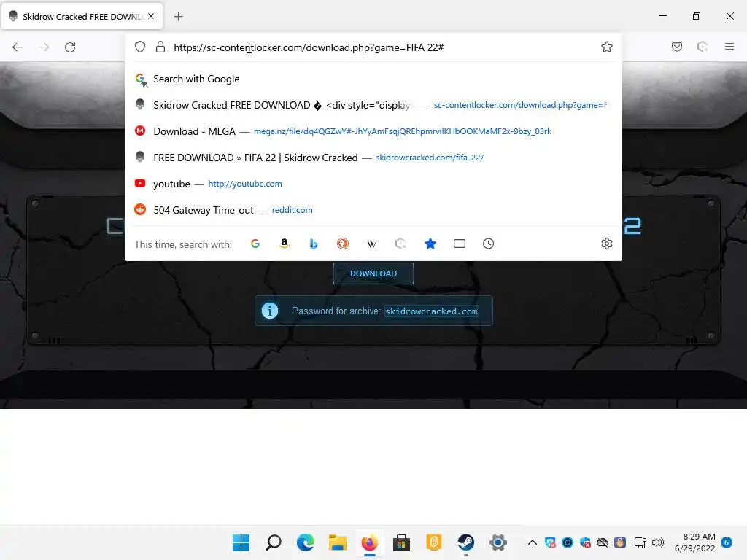Search in Bookmarks with star icon
This screenshot has width=747, height=560.
430,244
